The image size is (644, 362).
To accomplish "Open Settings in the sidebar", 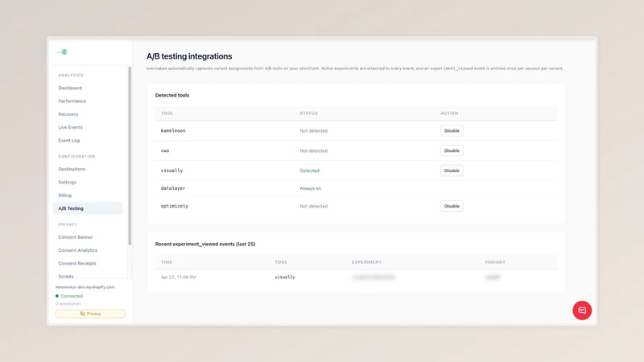I will pyautogui.click(x=67, y=183).
